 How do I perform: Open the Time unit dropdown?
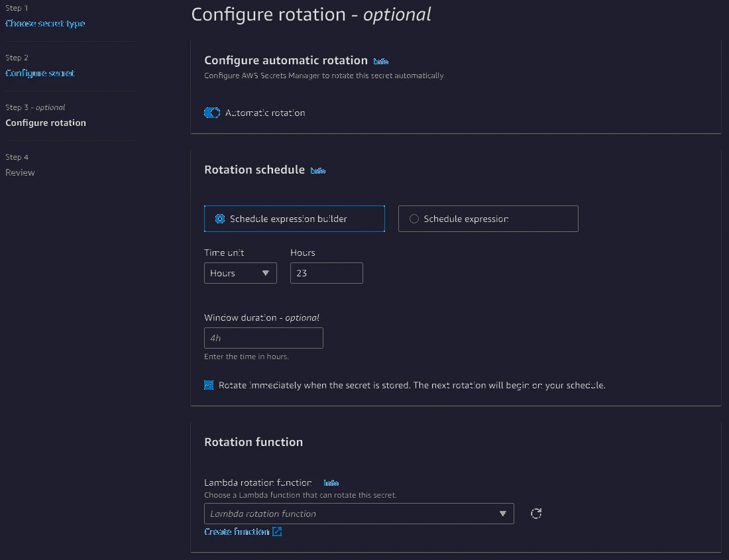[241, 273]
